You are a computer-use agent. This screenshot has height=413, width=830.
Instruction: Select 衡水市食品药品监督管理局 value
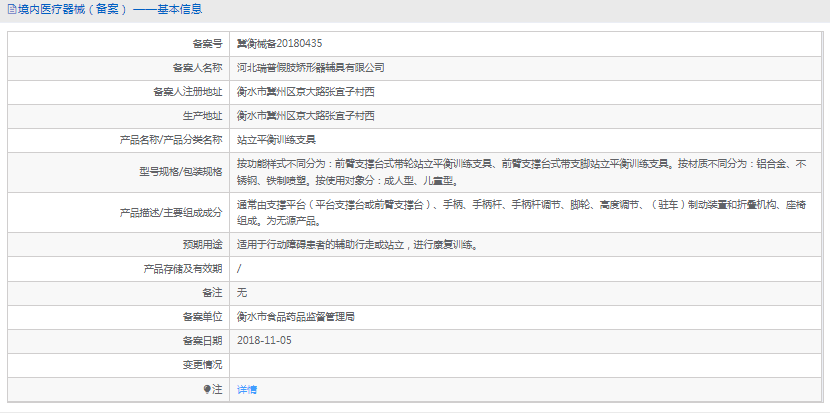[x=296, y=317]
